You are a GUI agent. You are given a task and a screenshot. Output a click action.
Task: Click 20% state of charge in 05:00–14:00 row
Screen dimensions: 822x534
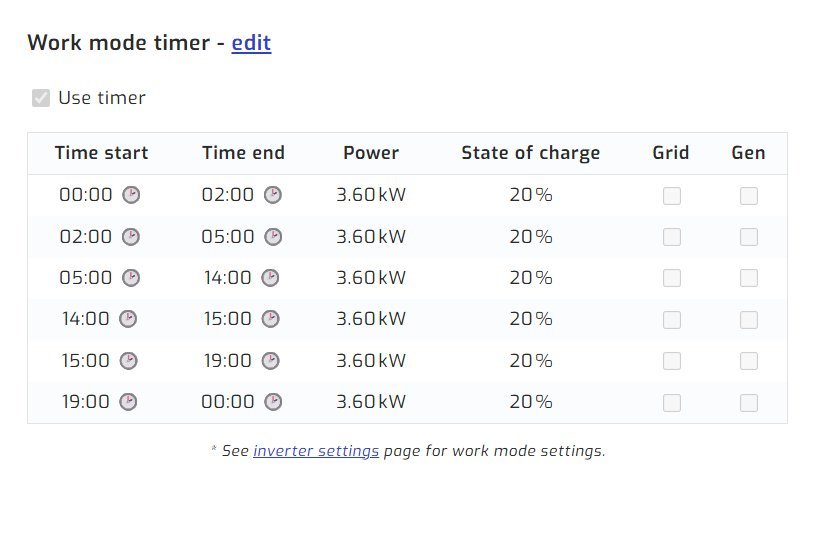point(531,278)
